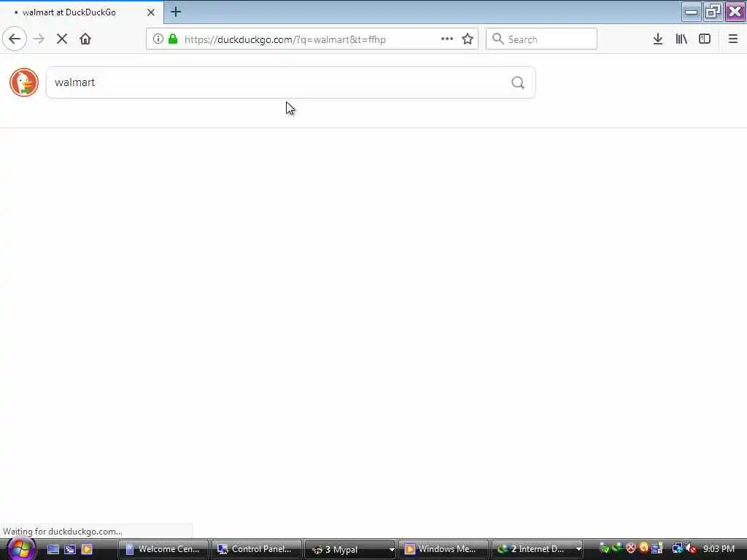Open the Windows Start orb

click(20, 549)
